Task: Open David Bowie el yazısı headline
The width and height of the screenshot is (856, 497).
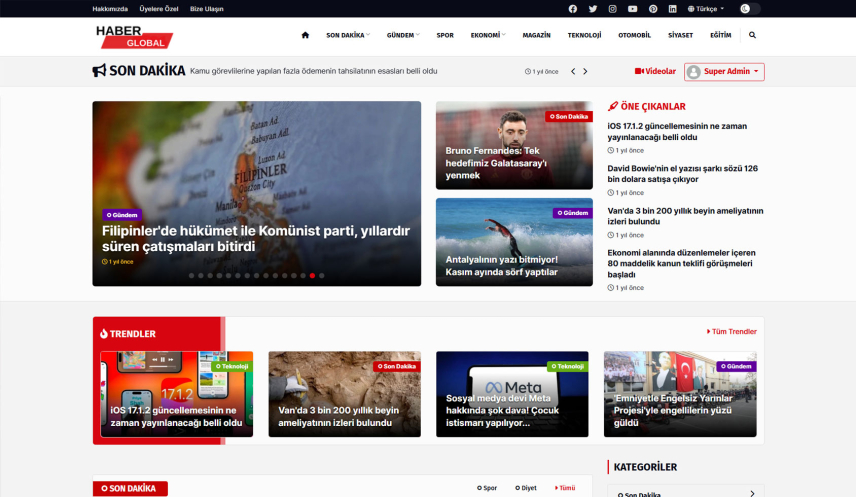Action: click(682, 174)
